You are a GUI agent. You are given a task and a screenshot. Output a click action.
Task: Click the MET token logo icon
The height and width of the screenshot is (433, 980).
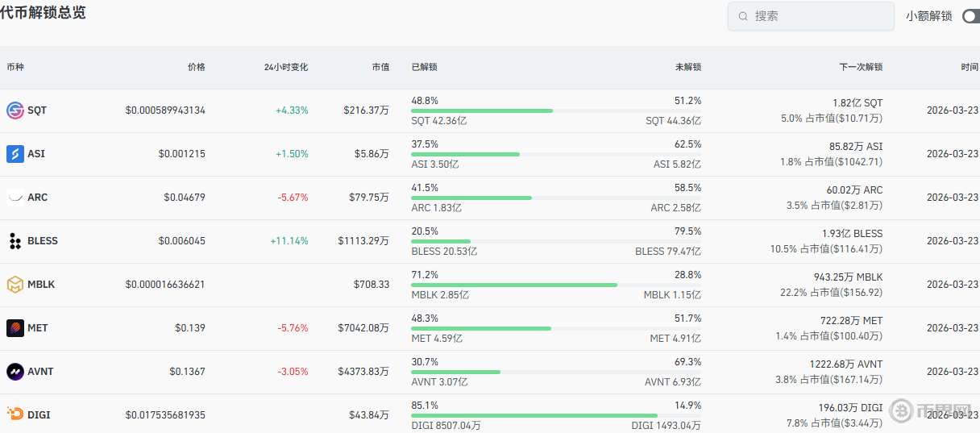pos(15,328)
